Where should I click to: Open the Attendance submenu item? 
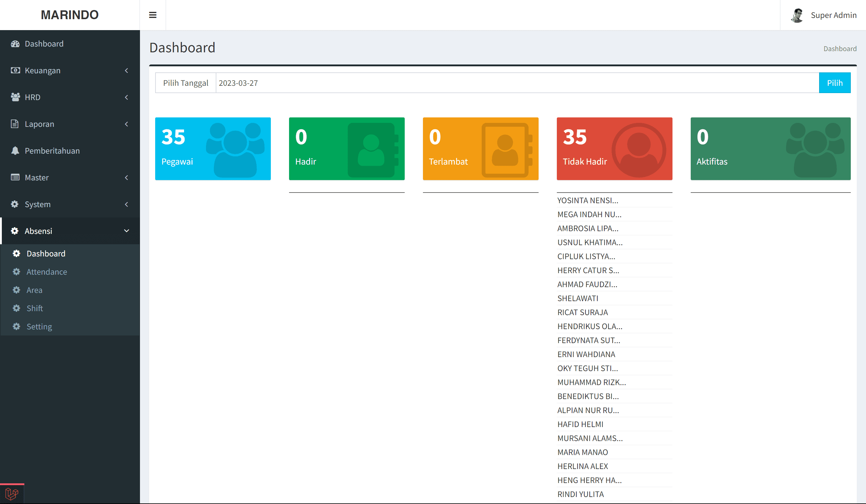tap(47, 272)
